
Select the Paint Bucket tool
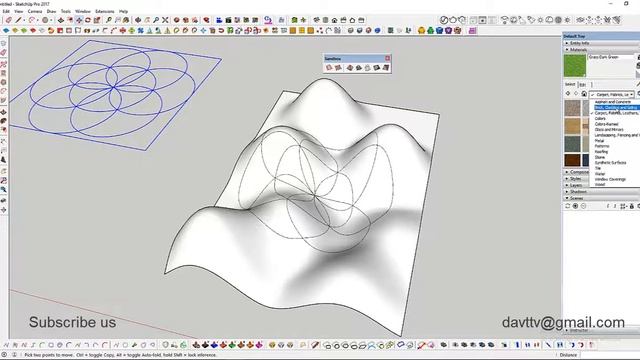pyautogui.click(x=126, y=20)
